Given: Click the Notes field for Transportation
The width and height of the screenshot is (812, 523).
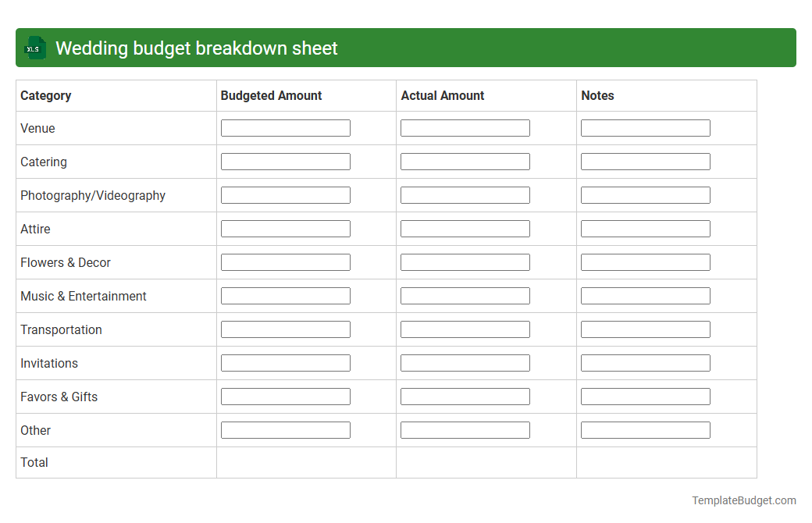Looking at the screenshot, I should (645, 329).
